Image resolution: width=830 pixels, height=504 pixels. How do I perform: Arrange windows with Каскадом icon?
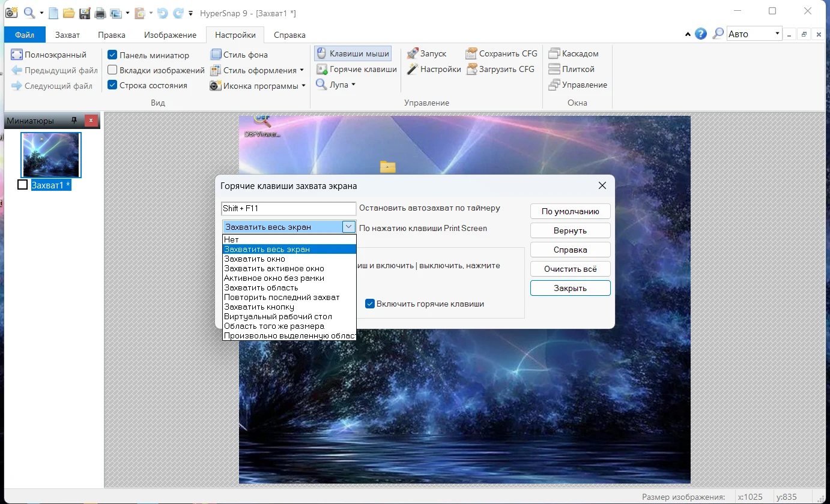(554, 53)
